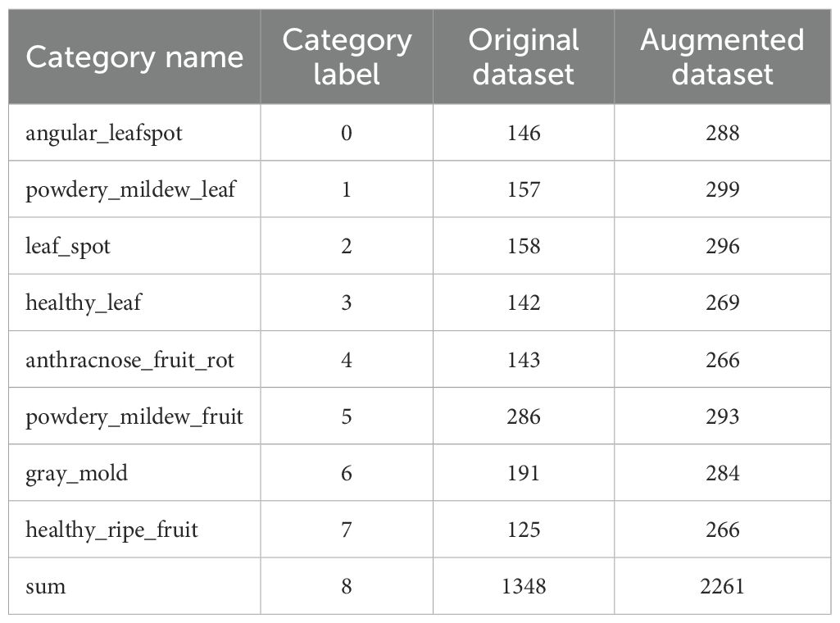
Task: Click the leaf_spot category name
Action: [68, 246]
